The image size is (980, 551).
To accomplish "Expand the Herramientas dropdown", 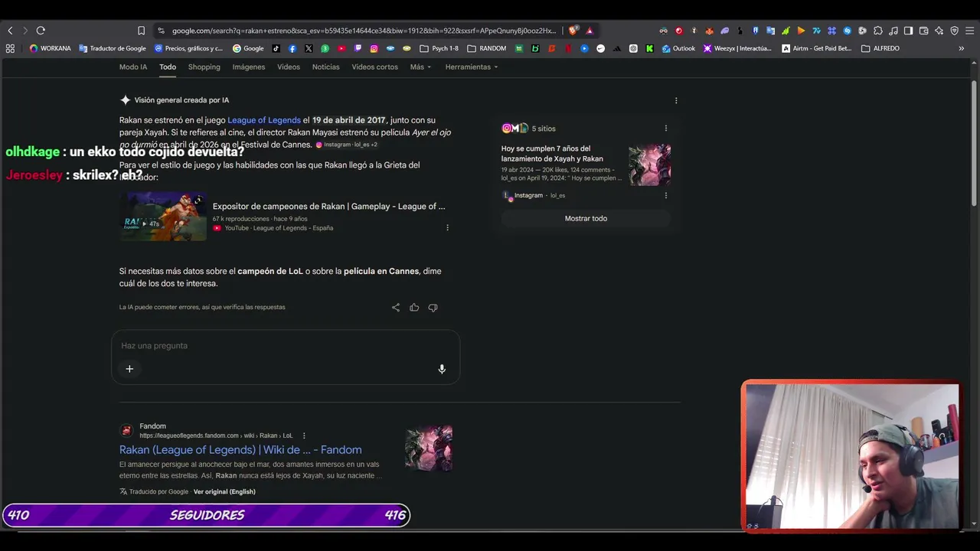I will click(472, 67).
